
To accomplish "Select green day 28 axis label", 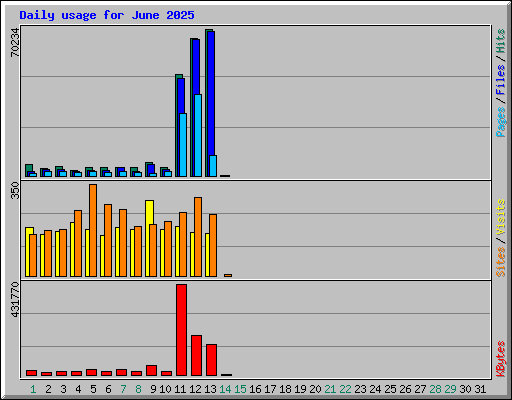I will click(435, 389).
